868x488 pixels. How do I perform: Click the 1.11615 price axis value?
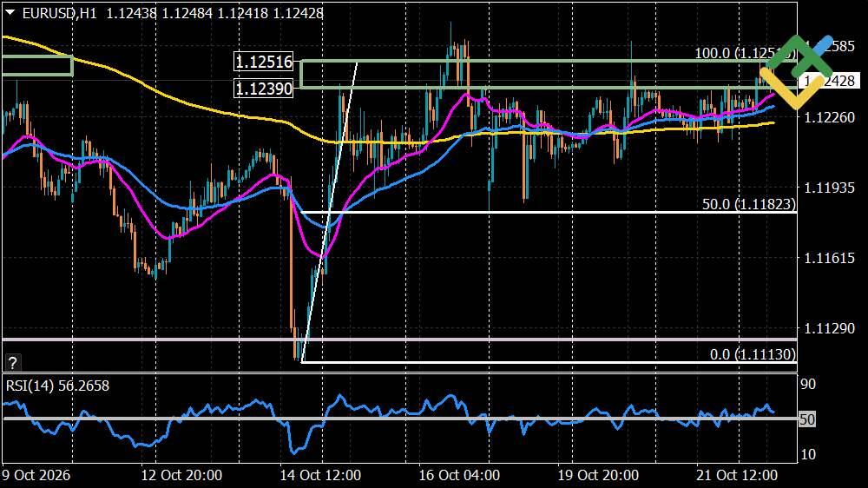829,258
